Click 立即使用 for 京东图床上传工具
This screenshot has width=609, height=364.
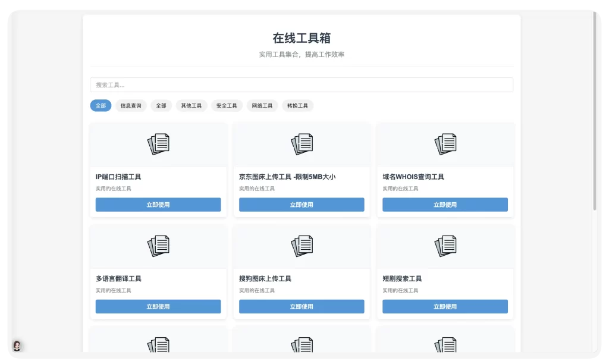(x=302, y=205)
